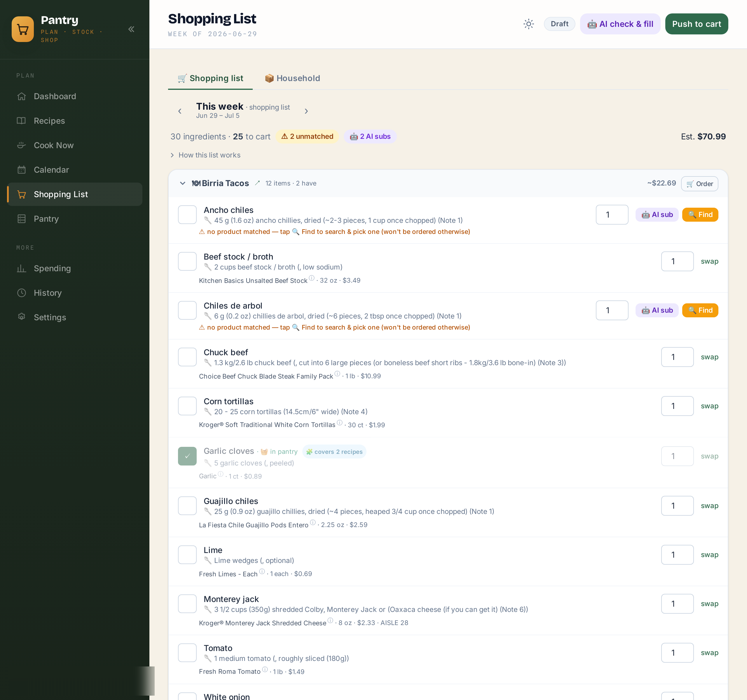747x700 pixels.
Task: Click Push to cart button
Action: pos(696,24)
